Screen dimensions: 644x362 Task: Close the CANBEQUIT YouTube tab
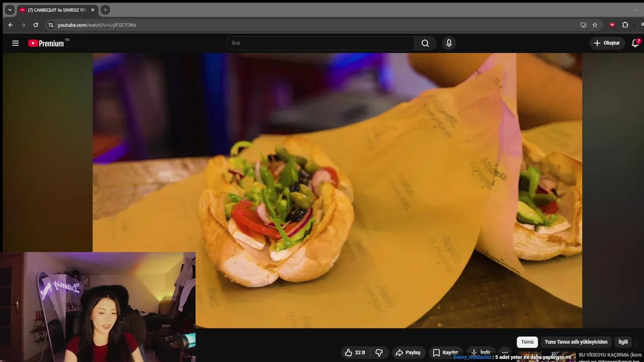(x=93, y=10)
